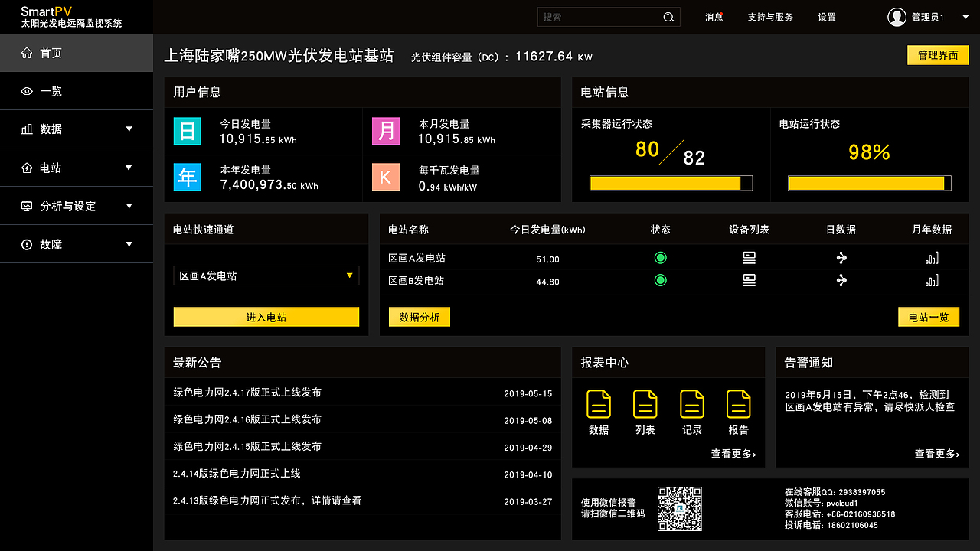Screen dimensions: 980x551
Task: Open 月年数据 chart icon for 区画A发电站
Action: tap(932, 258)
